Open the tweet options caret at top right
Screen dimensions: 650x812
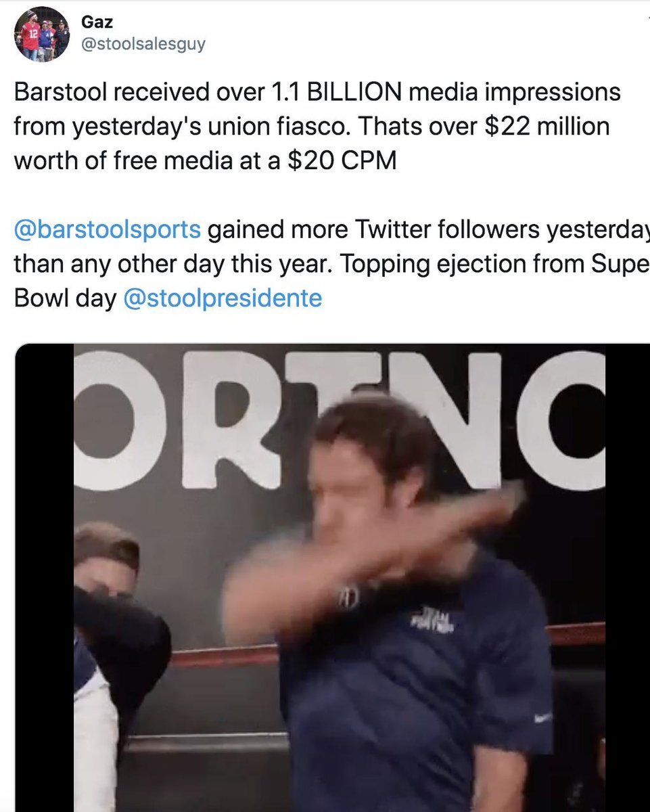click(x=642, y=20)
